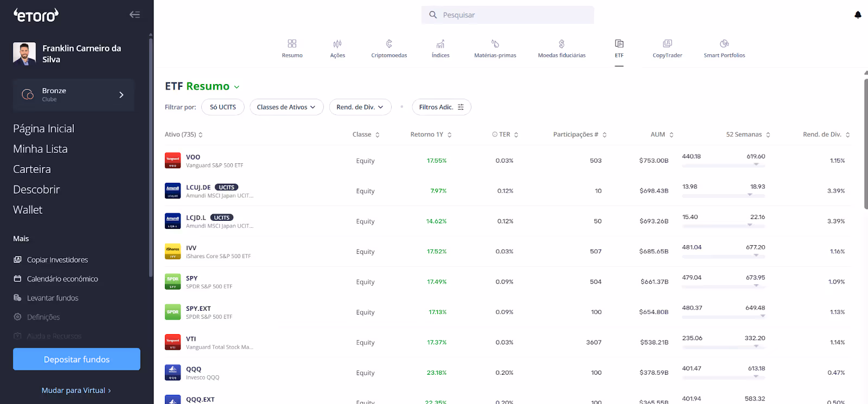Sort by Rend. de Div. column header
This screenshot has height=404, width=868.
pos(826,134)
